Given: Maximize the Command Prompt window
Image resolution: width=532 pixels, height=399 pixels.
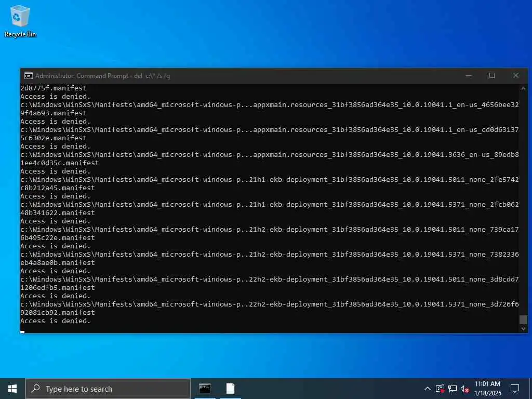Looking at the screenshot, I should [492, 76].
